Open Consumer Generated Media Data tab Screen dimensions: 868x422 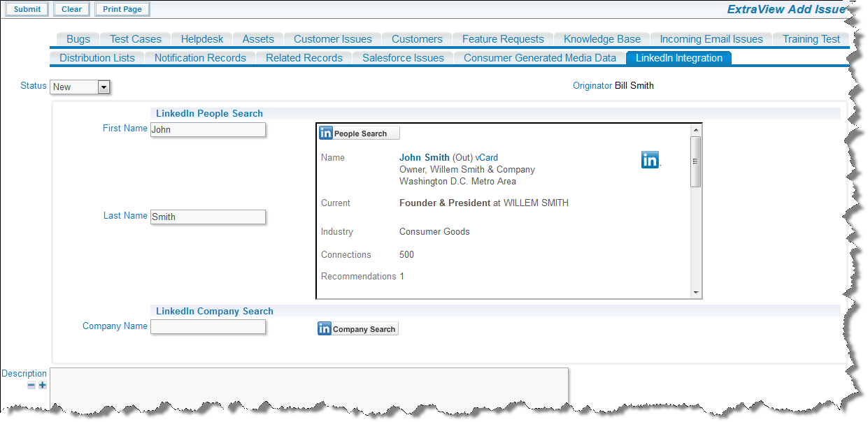coord(540,58)
